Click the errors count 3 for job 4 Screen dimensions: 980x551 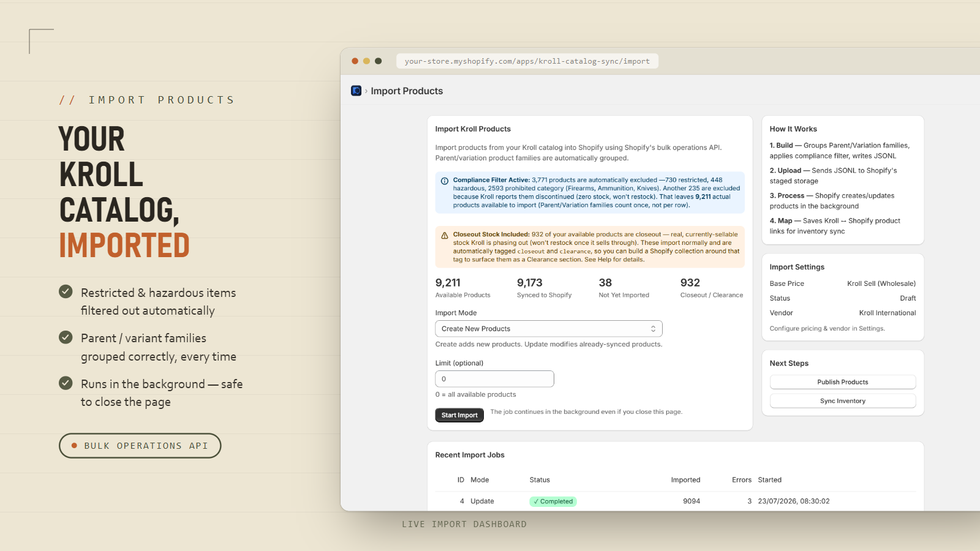749,501
